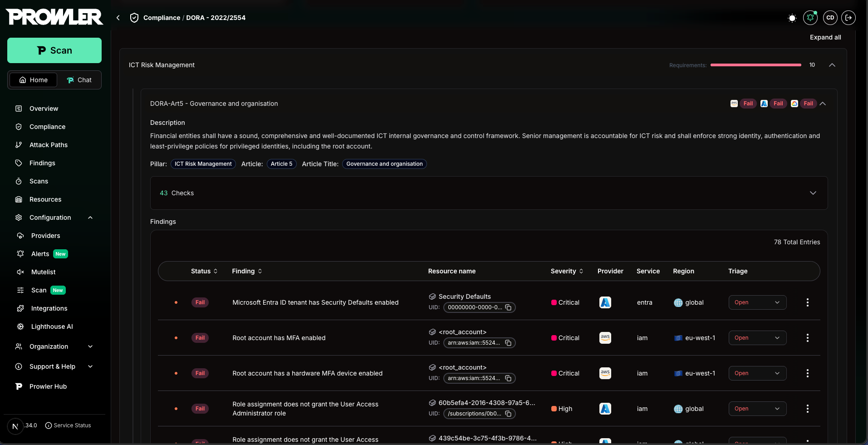
Task: Open actions menu for Security Defaults finding
Action: tap(807, 302)
